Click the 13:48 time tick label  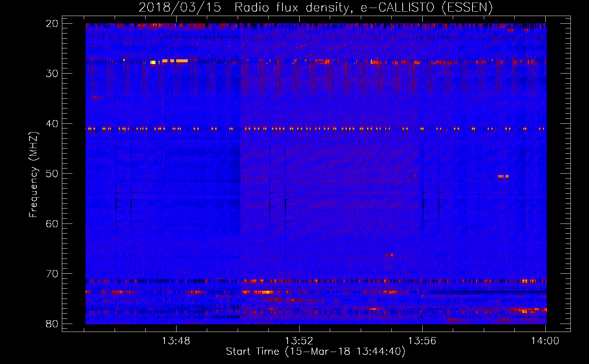click(176, 341)
